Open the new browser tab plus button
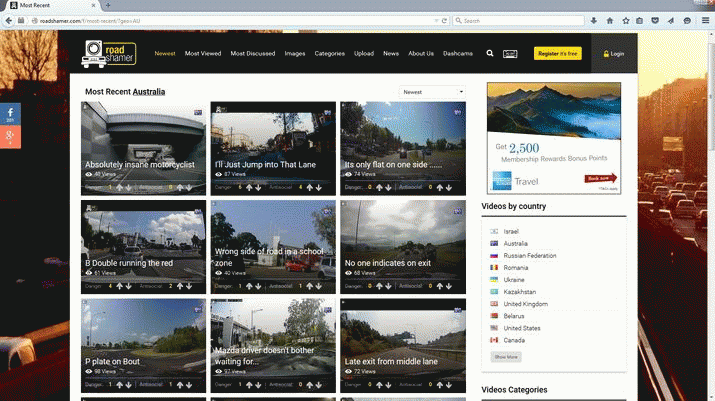Viewport: 715px width, 401px height. tap(108, 5)
